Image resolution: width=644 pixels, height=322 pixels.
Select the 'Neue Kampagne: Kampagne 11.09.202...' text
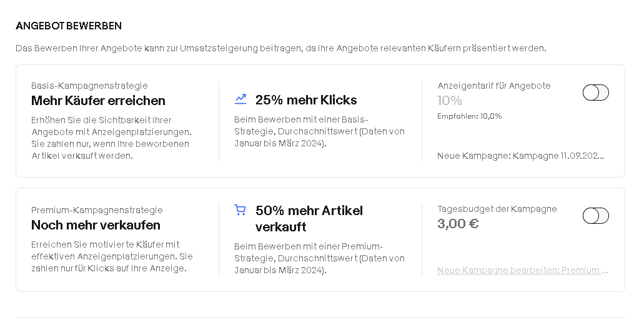click(520, 156)
